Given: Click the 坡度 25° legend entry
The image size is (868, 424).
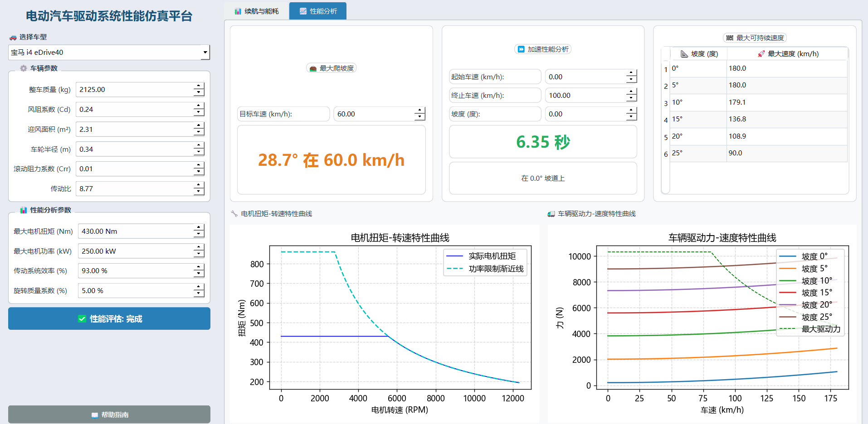Looking at the screenshot, I should [806, 317].
